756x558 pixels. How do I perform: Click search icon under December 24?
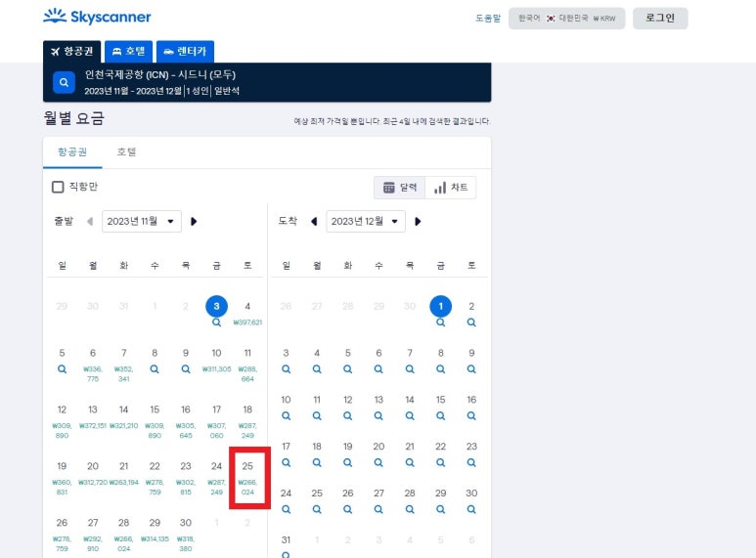(x=286, y=509)
